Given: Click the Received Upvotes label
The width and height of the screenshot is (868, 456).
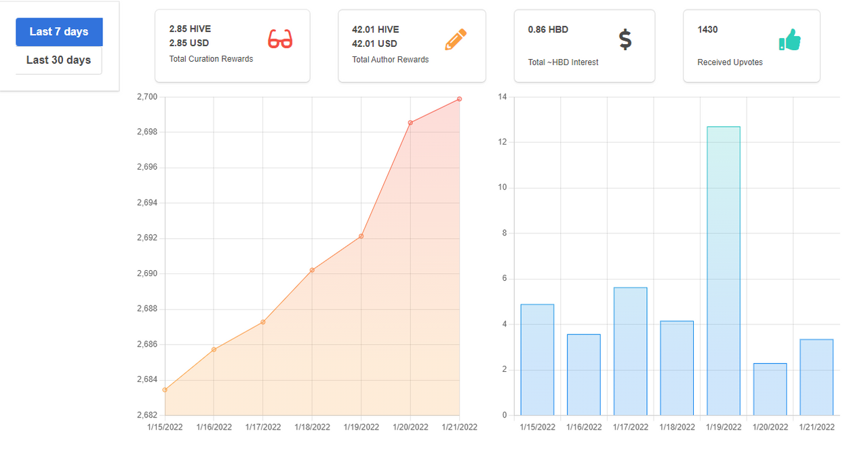Looking at the screenshot, I should [x=730, y=62].
